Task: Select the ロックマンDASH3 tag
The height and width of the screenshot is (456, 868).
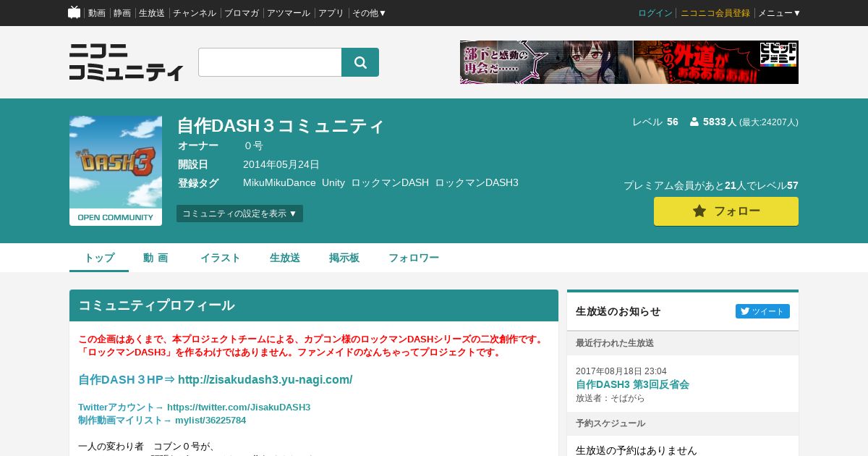Action: coord(477,182)
